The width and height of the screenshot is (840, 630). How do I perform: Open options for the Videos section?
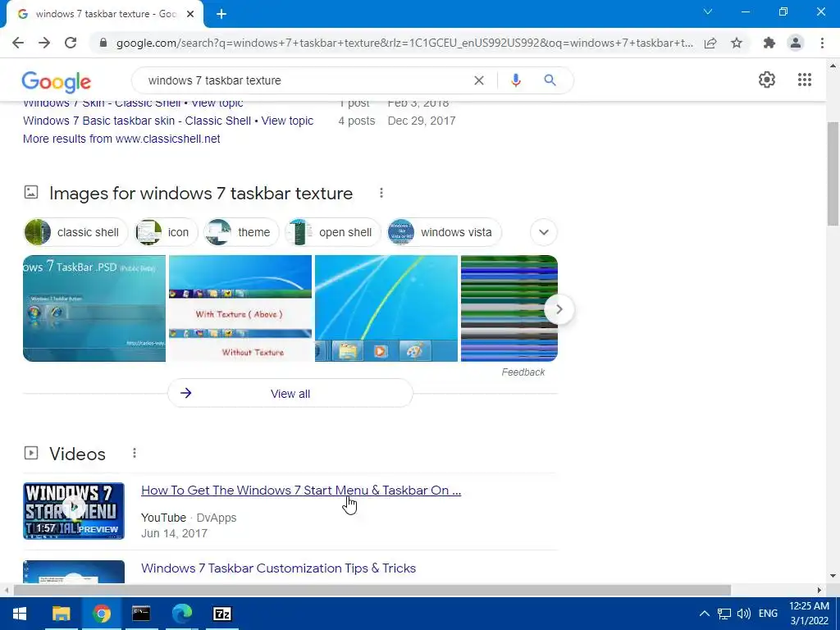click(x=135, y=453)
